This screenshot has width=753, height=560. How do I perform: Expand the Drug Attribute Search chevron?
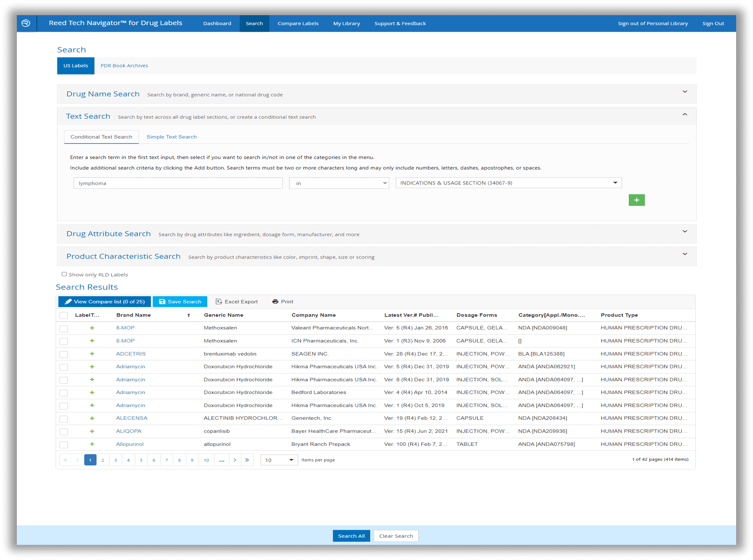[685, 231]
